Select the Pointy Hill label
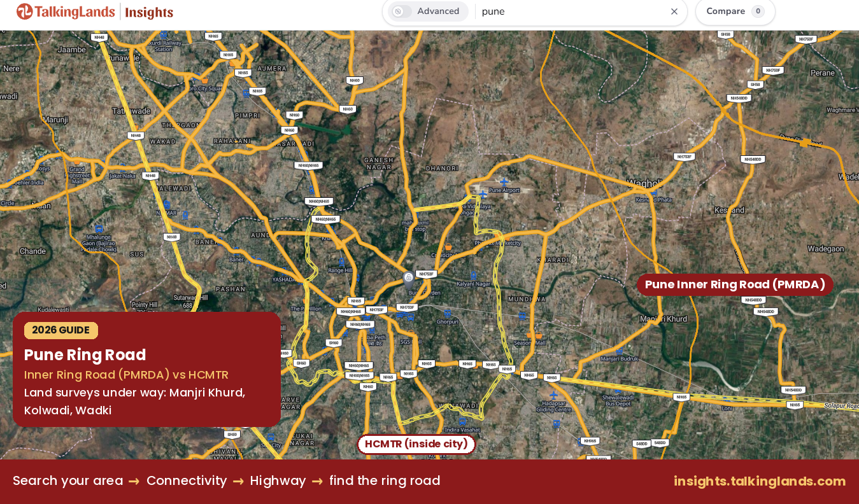This screenshot has width=859, height=504. (x=145, y=305)
